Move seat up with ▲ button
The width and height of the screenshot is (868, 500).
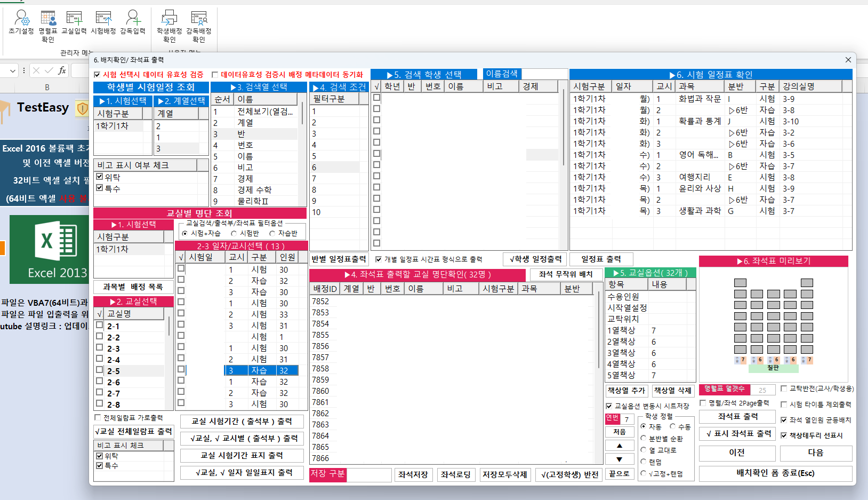(x=619, y=446)
